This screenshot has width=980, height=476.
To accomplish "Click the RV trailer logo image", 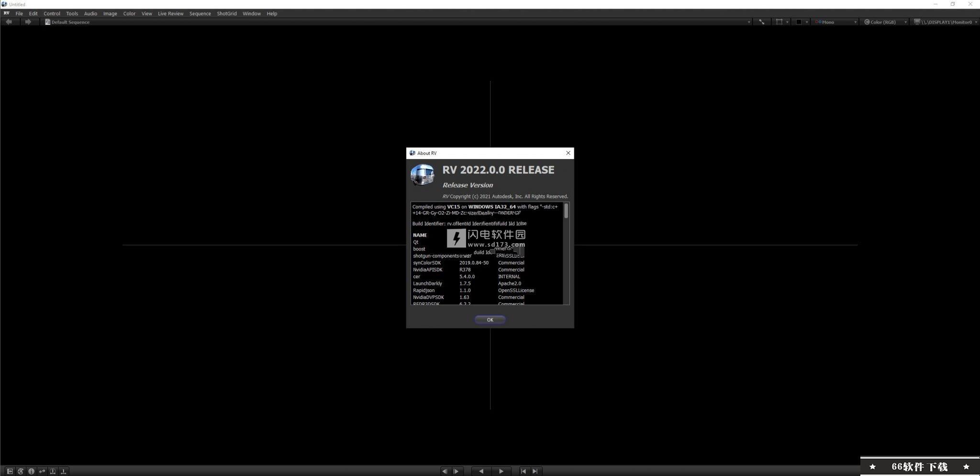I will pos(422,175).
